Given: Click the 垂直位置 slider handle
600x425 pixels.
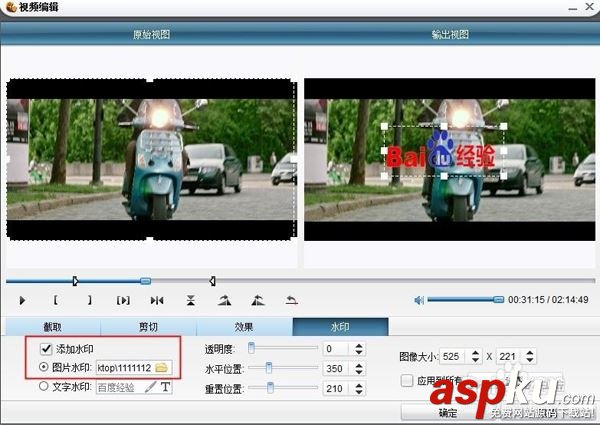Looking at the screenshot, I should tap(271, 388).
